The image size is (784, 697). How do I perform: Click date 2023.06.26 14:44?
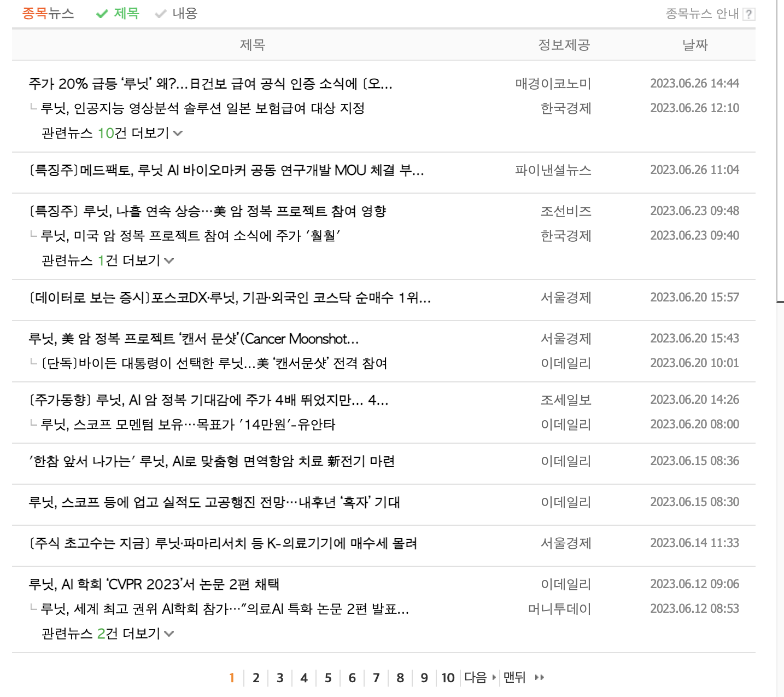694,83
